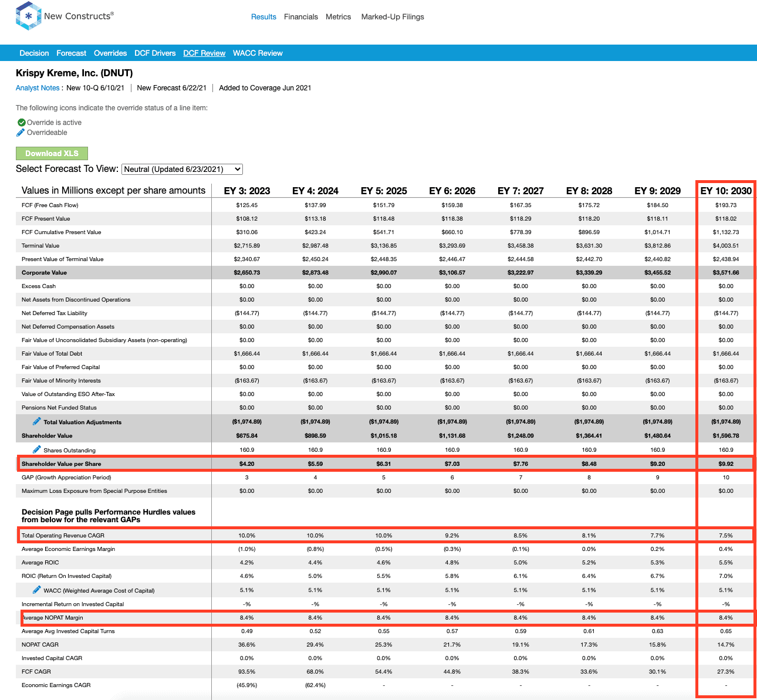Screen dimensions: 757x700
Task: Click the Shareholder Value per Share row label
Action: coord(61,464)
